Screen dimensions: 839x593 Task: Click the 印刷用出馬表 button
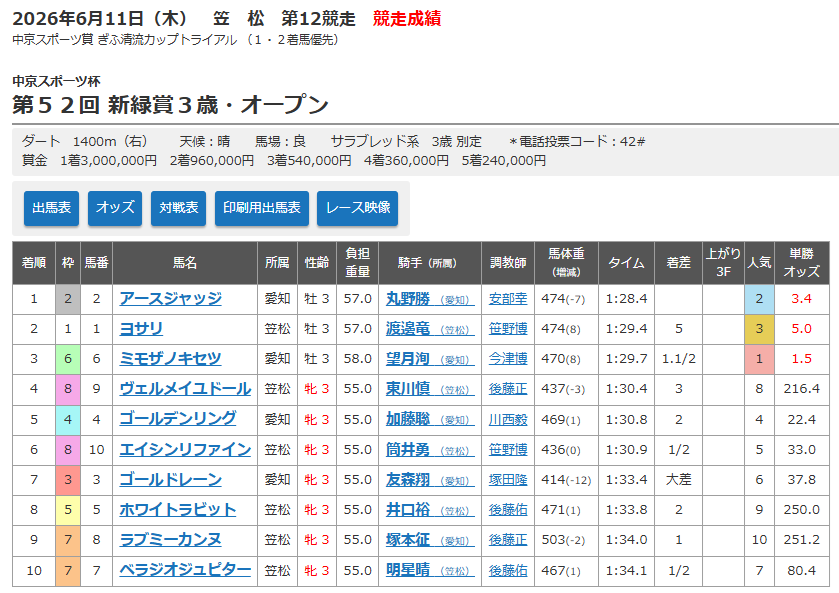[x=262, y=208]
